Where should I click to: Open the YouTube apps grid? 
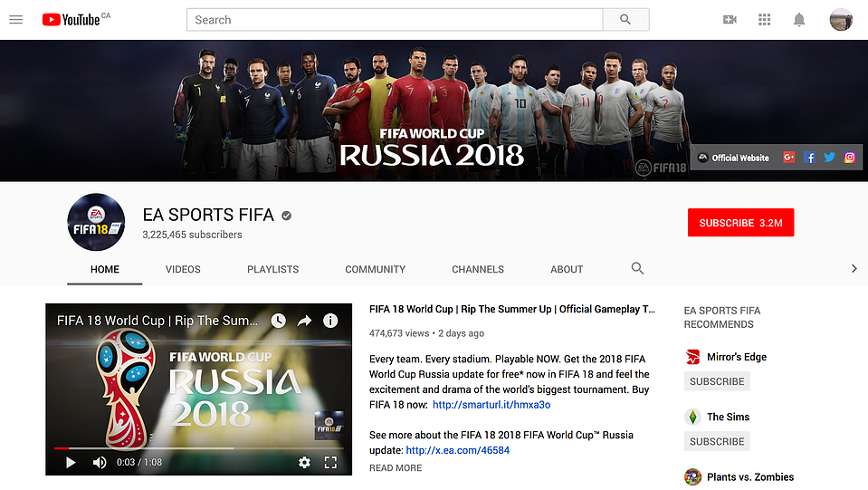pyautogui.click(x=765, y=20)
